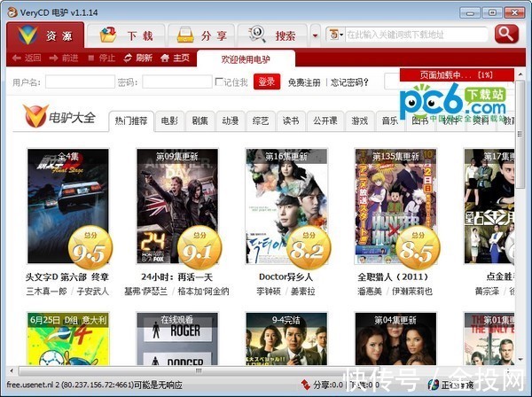This screenshot has width=532, height=397.
Task: Open the 头文字D poster thumbnail
Action: click(x=68, y=206)
